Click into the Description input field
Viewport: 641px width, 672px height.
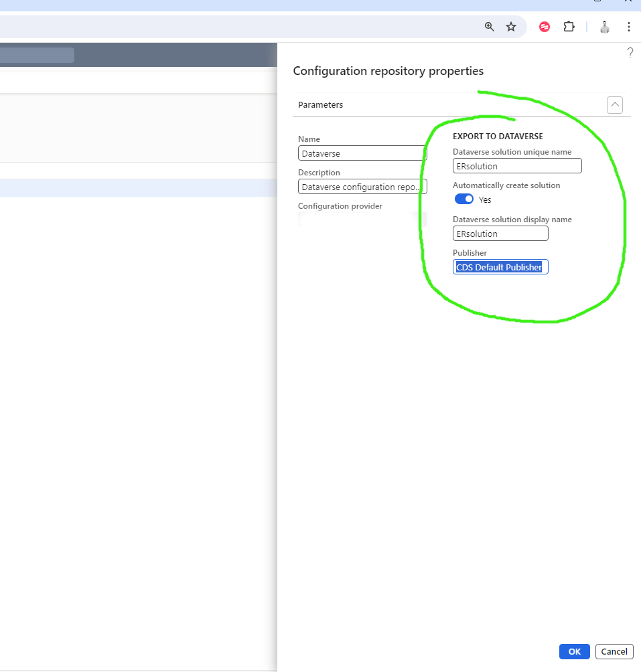click(x=362, y=187)
